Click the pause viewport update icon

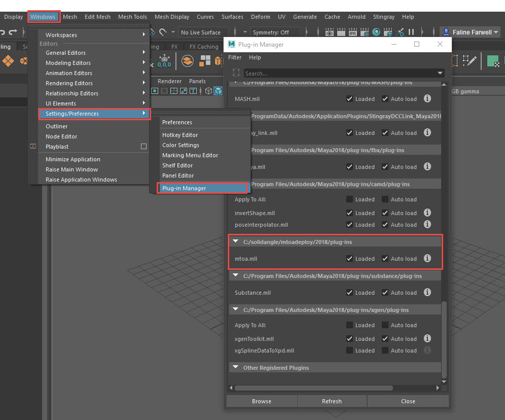(x=411, y=32)
